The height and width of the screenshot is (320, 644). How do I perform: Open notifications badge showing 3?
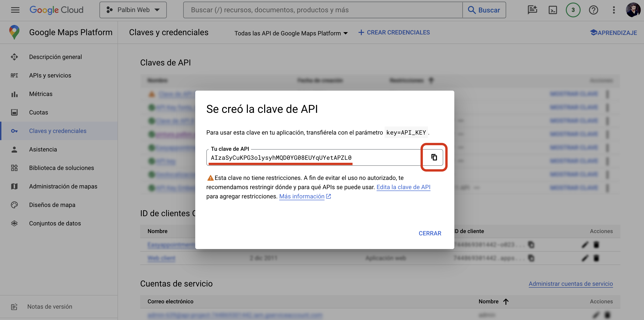[x=573, y=10]
